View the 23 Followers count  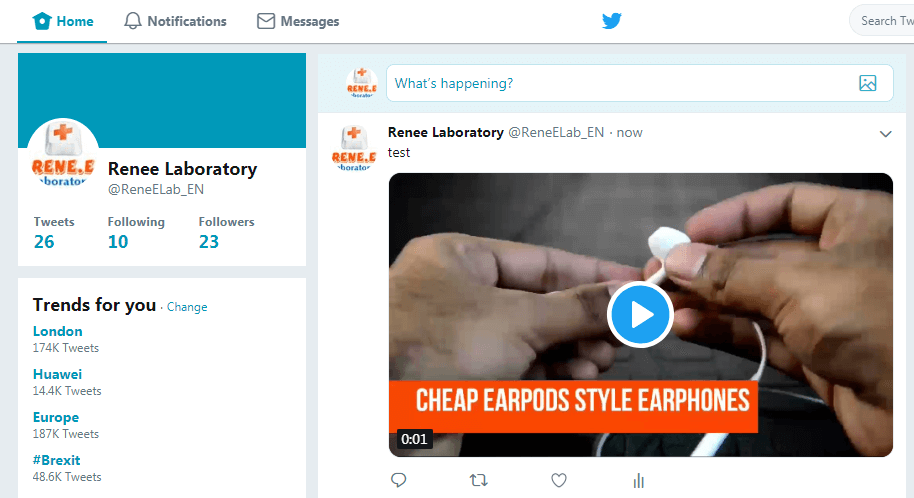[209, 241]
